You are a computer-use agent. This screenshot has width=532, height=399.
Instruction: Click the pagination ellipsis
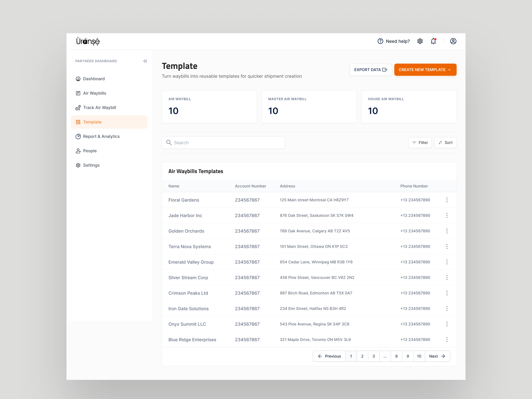(385, 356)
